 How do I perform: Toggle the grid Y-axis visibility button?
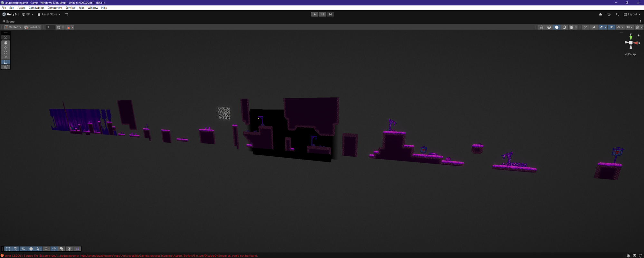point(59,27)
